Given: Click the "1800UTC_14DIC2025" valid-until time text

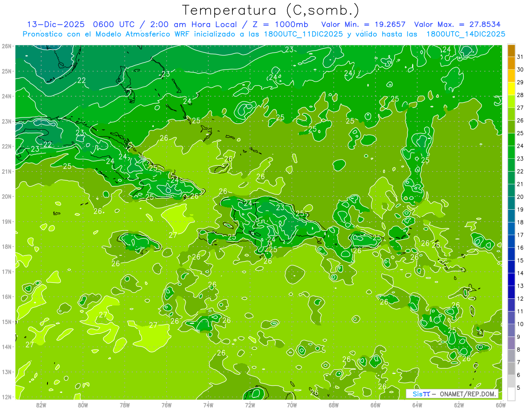Looking at the screenshot, I should 465,34.
